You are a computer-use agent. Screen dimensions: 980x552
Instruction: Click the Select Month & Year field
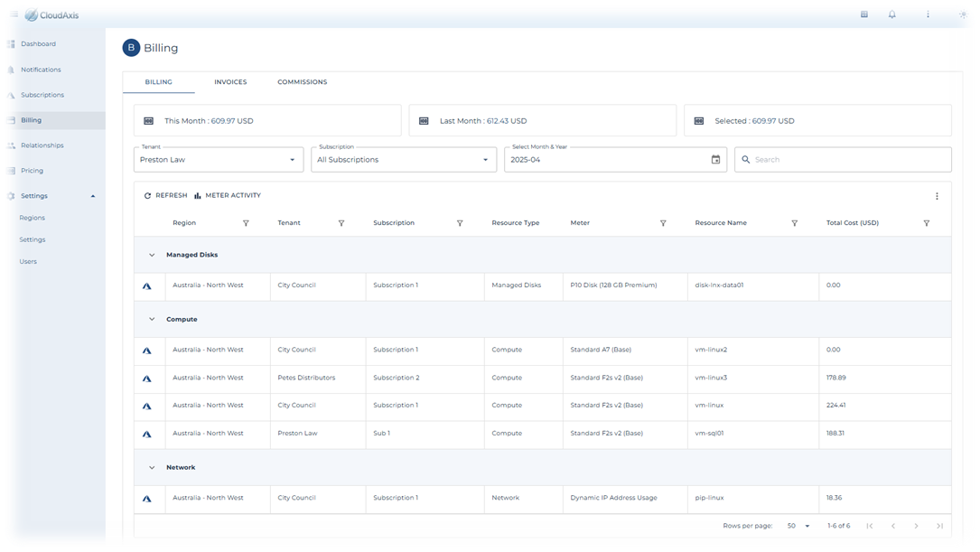(x=616, y=160)
